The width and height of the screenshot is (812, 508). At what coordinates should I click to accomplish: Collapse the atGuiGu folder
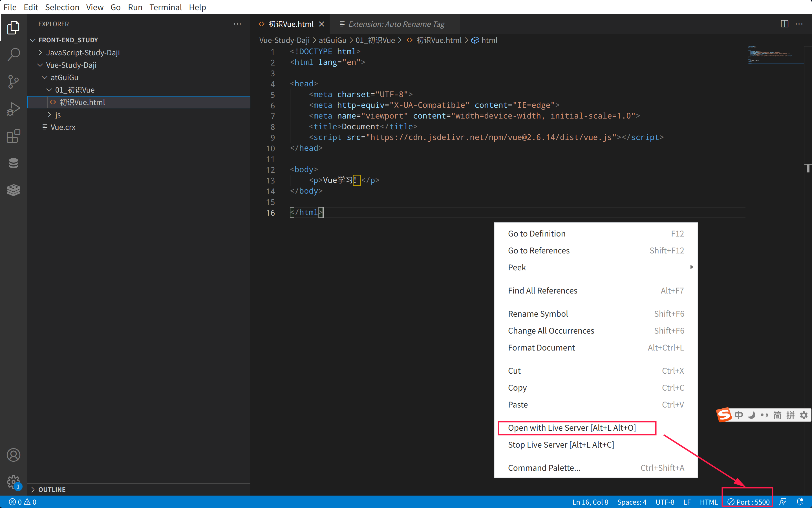point(139,77)
